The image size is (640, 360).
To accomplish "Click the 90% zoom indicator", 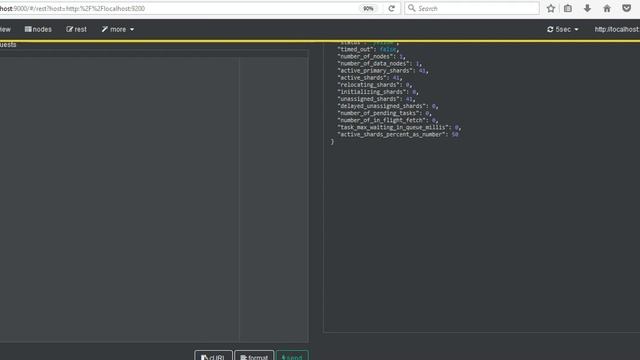I will (368, 8).
